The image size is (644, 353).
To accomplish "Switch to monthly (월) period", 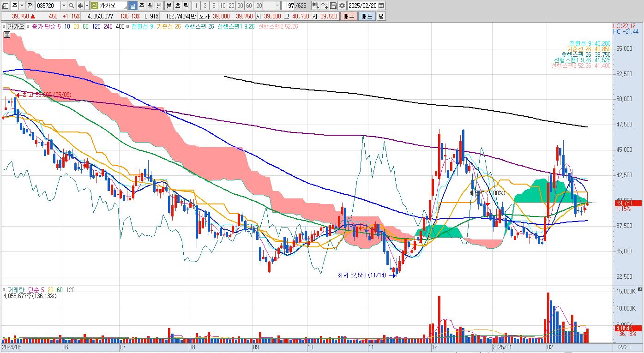I will [150, 6].
